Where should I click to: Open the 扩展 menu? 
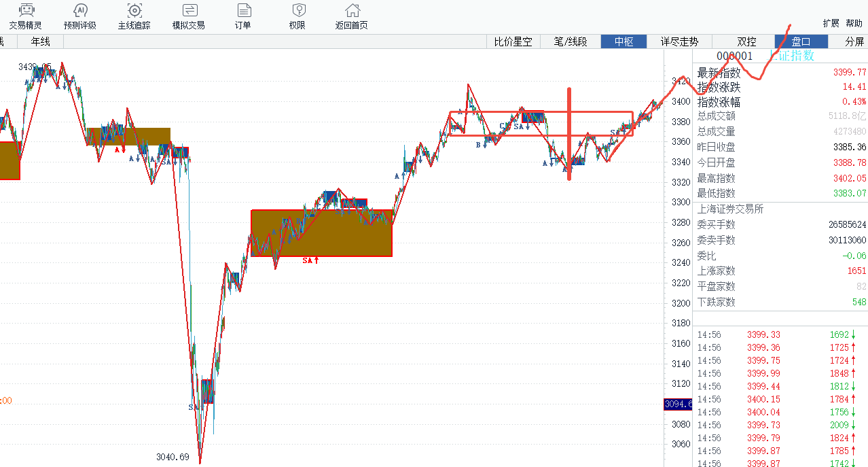(x=831, y=23)
